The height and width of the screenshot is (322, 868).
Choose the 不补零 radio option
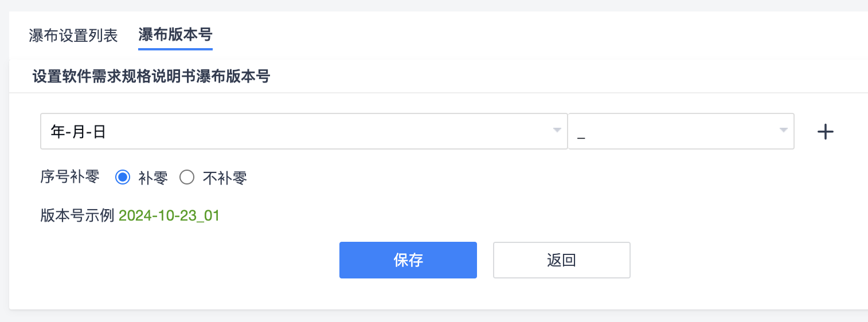pyautogui.click(x=187, y=178)
